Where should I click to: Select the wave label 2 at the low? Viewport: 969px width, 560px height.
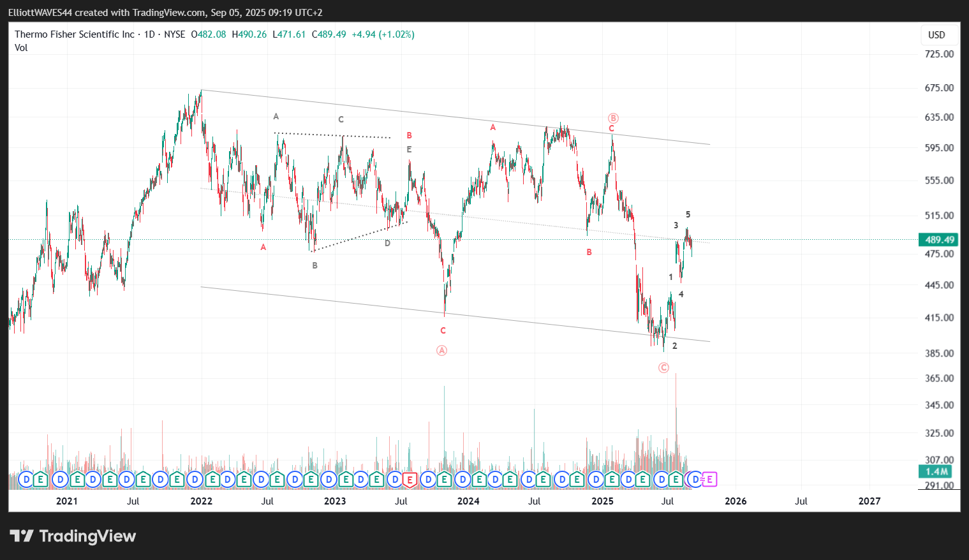pyautogui.click(x=674, y=346)
